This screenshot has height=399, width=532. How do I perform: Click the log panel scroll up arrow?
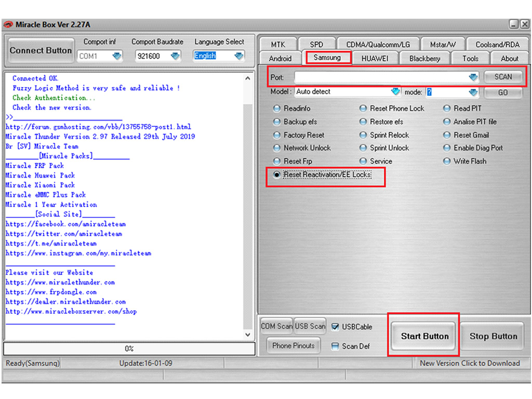coord(248,78)
